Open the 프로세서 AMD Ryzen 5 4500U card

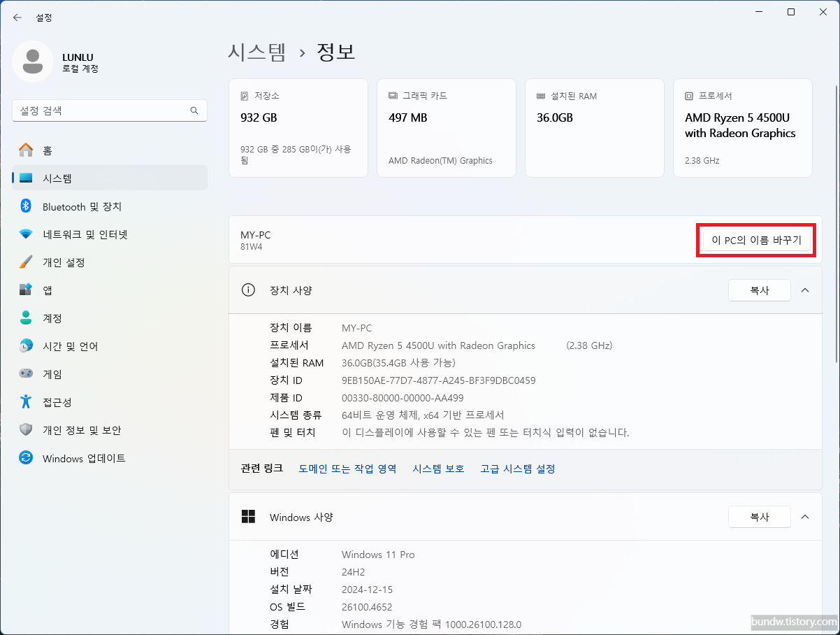743,128
